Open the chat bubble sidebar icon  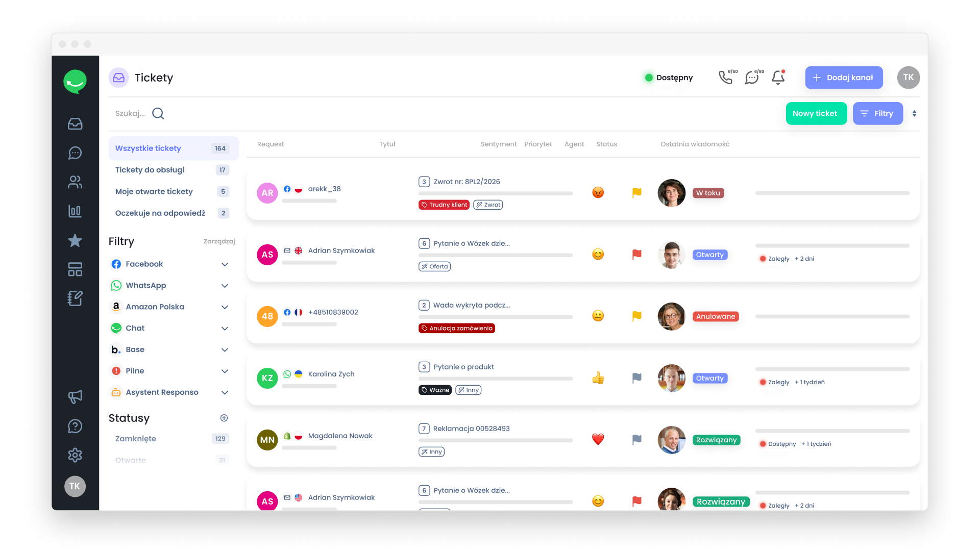75,153
